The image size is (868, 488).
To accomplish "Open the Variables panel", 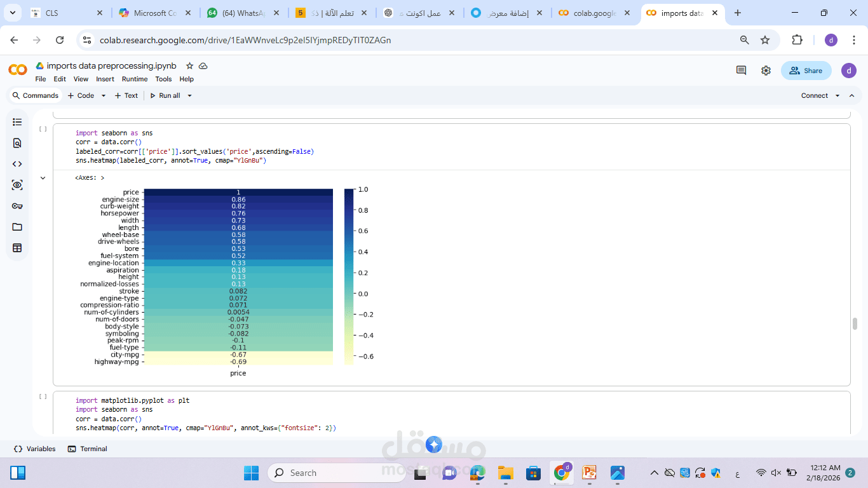I will 35,449.
